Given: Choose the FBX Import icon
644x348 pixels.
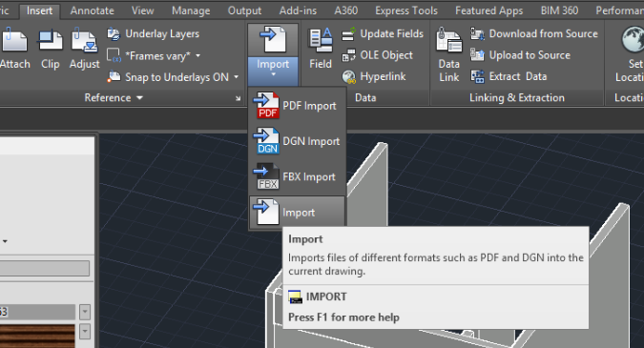Looking at the screenshot, I should pyautogui.click(x=266, y=176).
